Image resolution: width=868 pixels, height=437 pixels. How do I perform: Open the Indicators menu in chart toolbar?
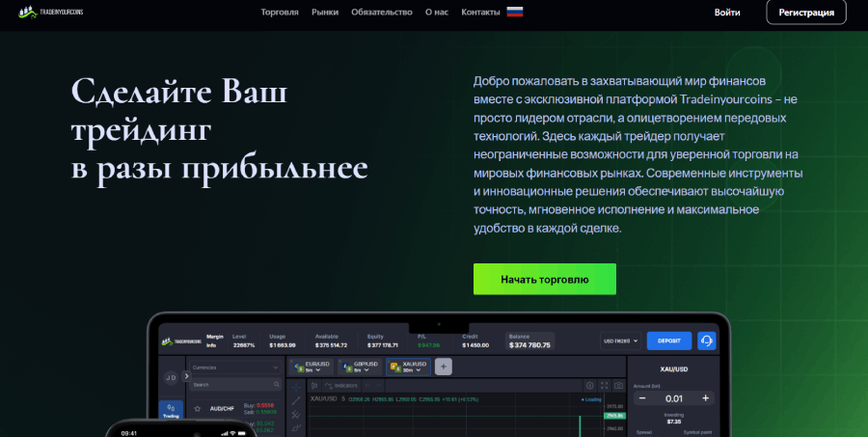tap(341, 386)
